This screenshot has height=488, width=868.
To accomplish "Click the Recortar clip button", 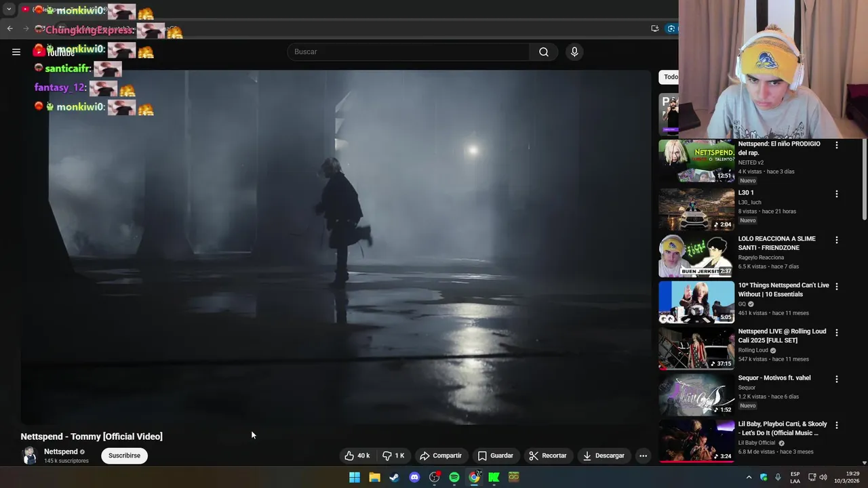I will 548,455.
